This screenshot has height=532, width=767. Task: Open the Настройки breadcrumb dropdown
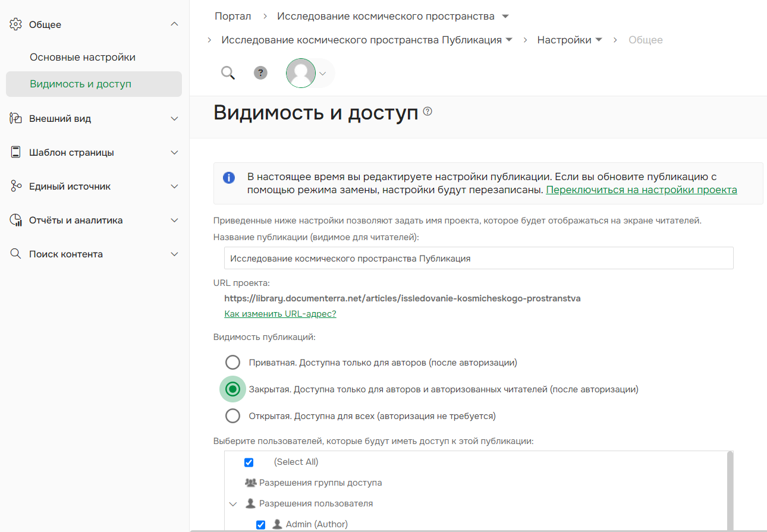coord(599,40)
